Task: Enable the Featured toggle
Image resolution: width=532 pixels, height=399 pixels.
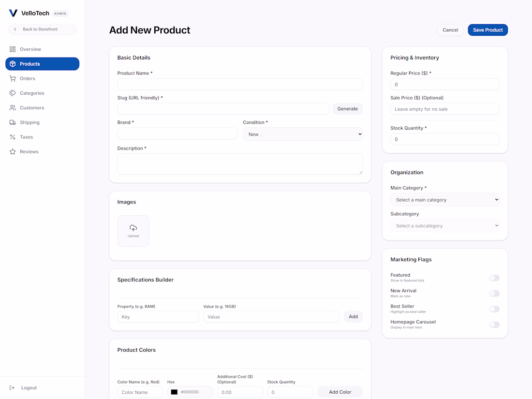Action: point(494,278)
